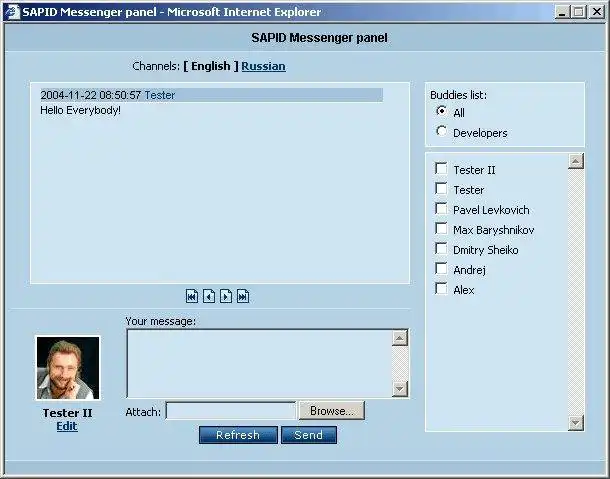Image resolution: width=610 pixels, height=479 pixels.
Task: Select the All buddies radio button
Action: 442,111
